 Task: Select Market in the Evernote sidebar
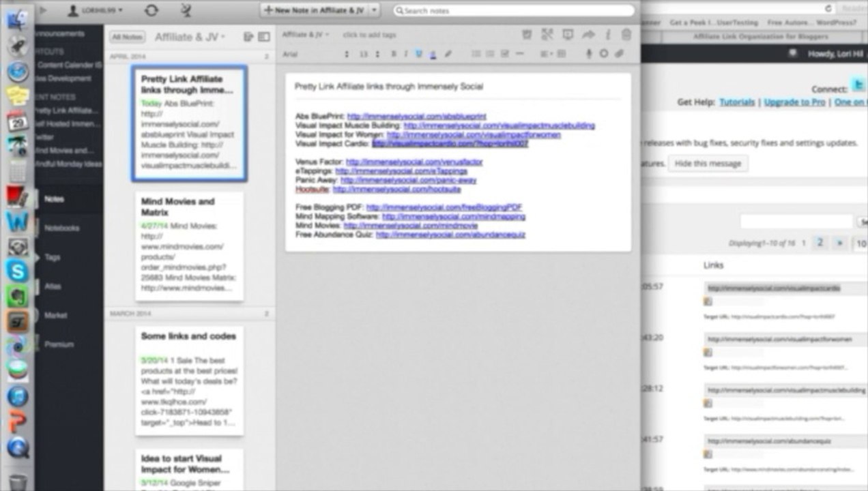(55, 316)
